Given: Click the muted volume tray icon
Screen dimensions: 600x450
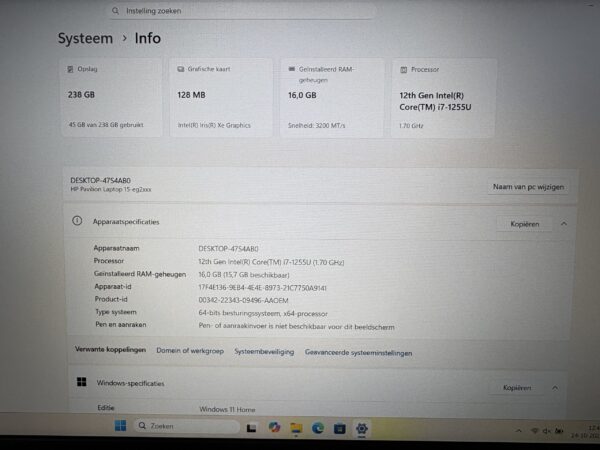Looking at the screenshot, I should 546,431.
